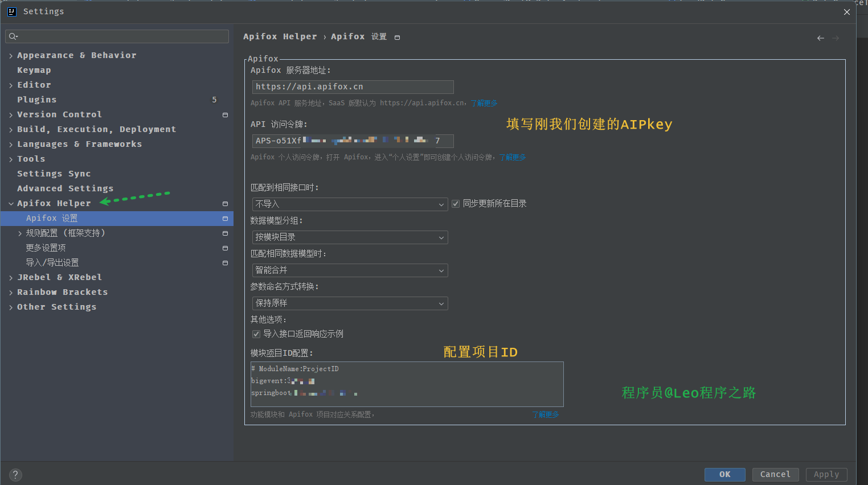Expand the Editor tree node
The height and width of the screenshot is (485, 868).
[x=11, y=85]
